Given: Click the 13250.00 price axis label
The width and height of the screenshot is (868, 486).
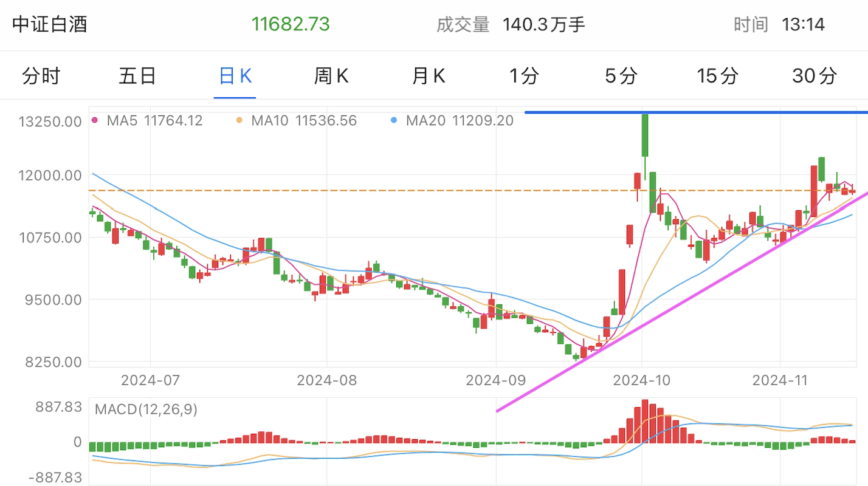Looking at the screenshot, I should 50,122.
